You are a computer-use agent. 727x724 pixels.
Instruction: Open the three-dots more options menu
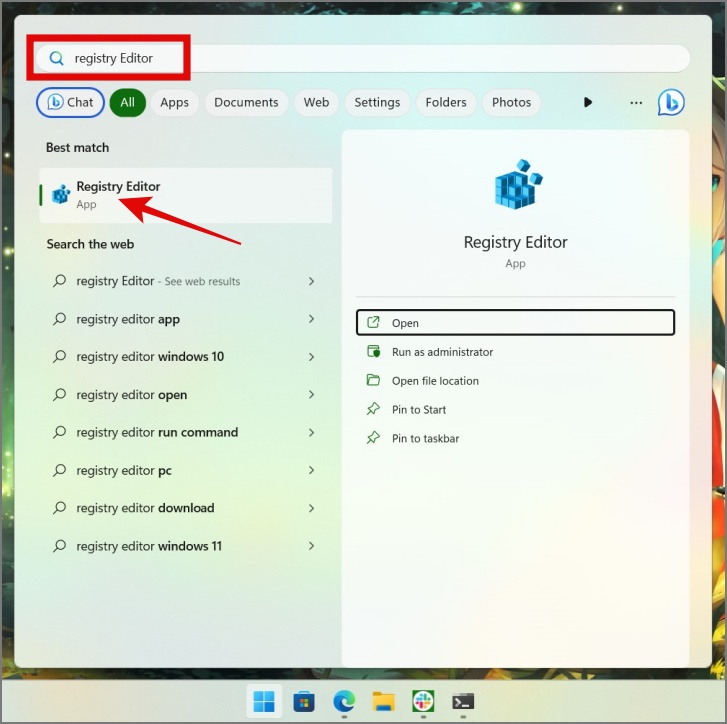(636, 103)
